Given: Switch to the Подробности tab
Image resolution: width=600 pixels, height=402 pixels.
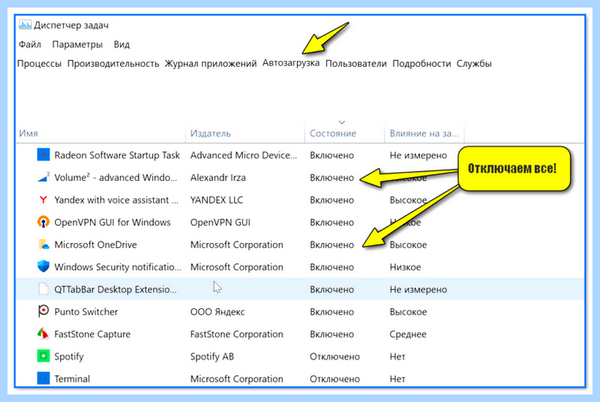Looking at the screenshot, I should 421,64.
